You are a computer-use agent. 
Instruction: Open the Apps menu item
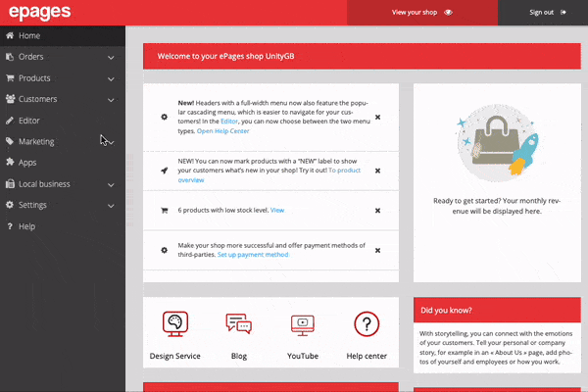point(63,163)
